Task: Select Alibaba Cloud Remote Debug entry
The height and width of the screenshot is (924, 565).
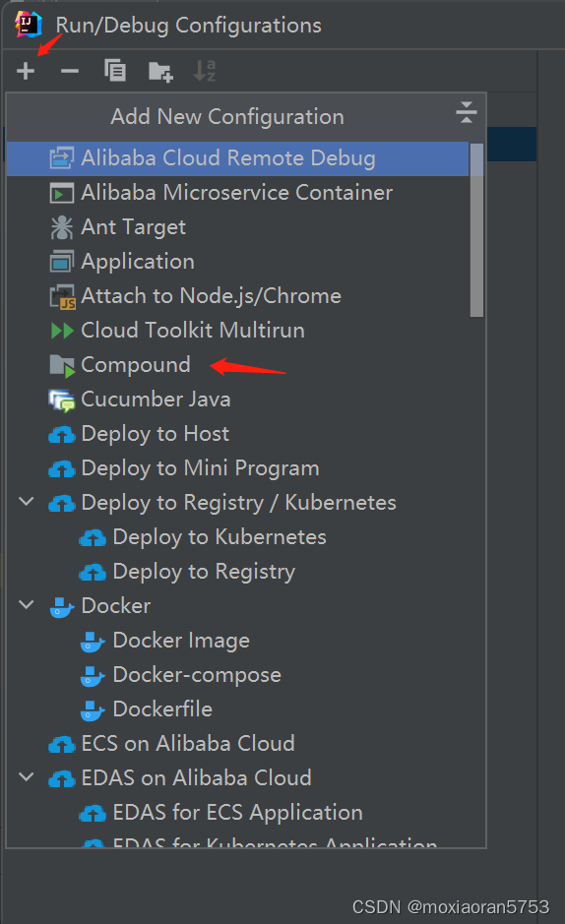Action: (237, 157)
